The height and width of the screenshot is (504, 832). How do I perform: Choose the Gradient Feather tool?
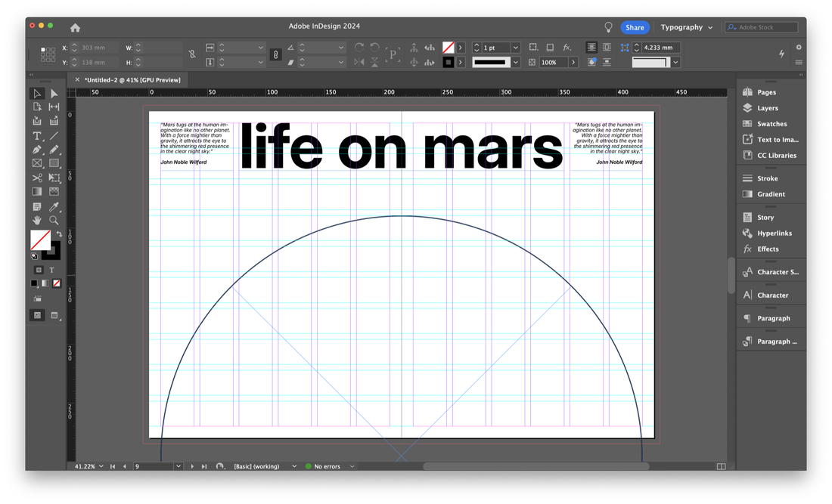54,191
